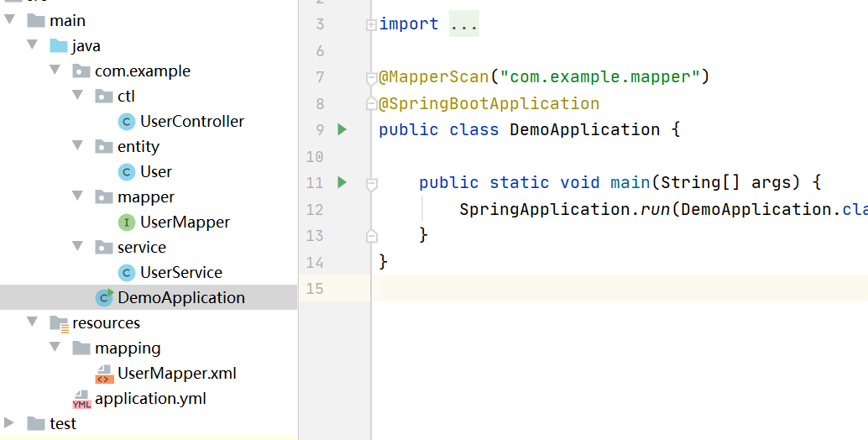Click the UserMapper interface icon
The image size is (868, 440).
pyautogui.click(x=127, y=223)
